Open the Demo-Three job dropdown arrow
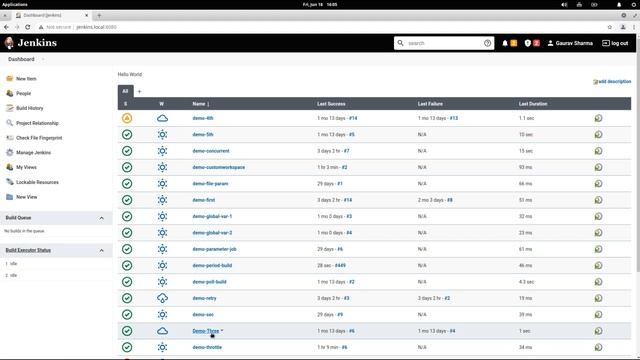Screen dimensions: 640x360 coord(222,331)
